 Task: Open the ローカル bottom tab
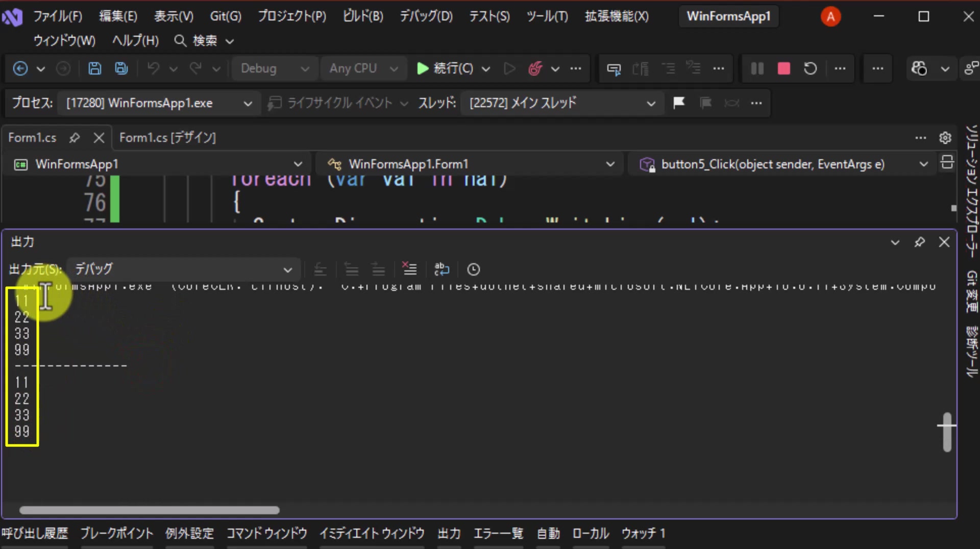pyautogui.click(x=591, y=534)
